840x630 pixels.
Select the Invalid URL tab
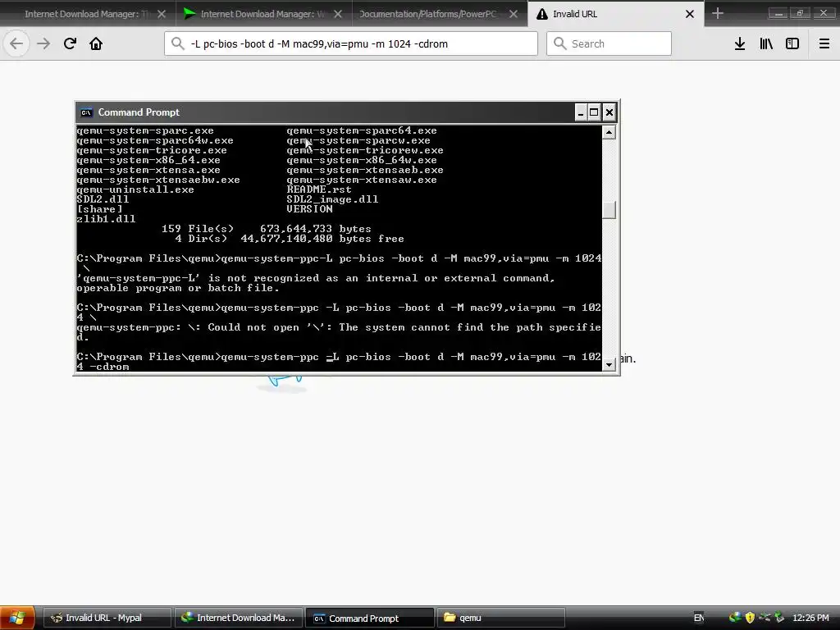(x=616, y=14)
